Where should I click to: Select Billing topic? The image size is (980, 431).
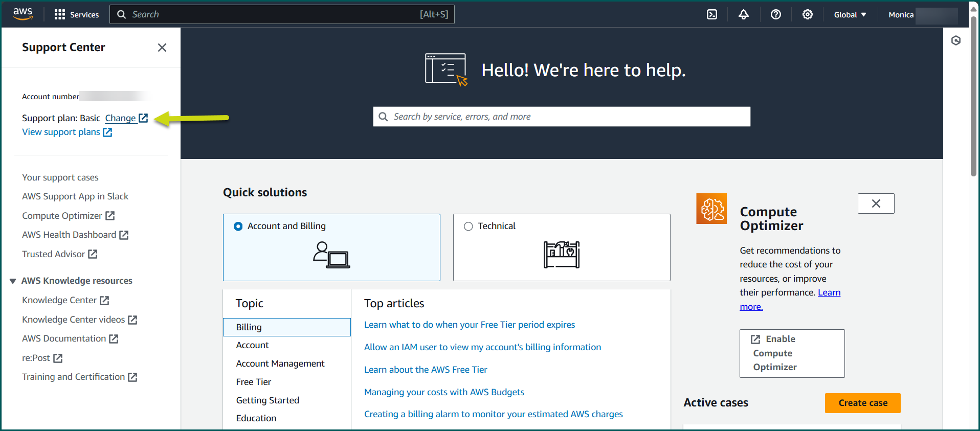coord(287,327)
